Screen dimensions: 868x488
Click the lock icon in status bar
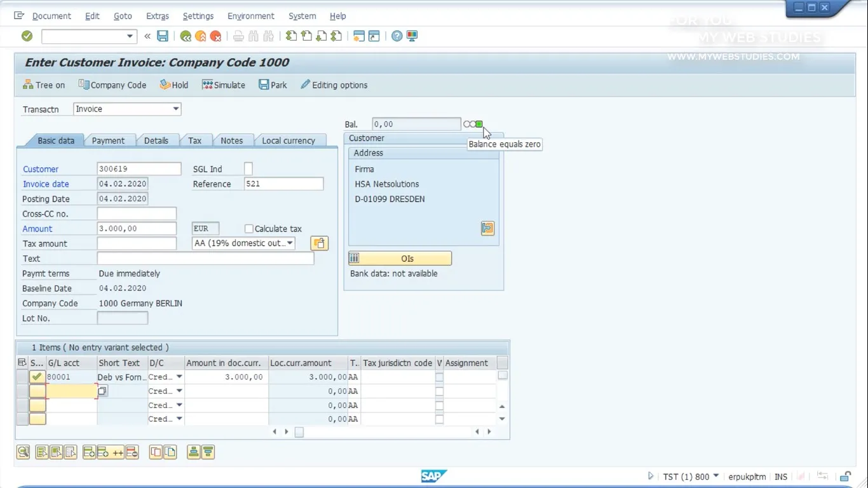[x=845, y=477]
